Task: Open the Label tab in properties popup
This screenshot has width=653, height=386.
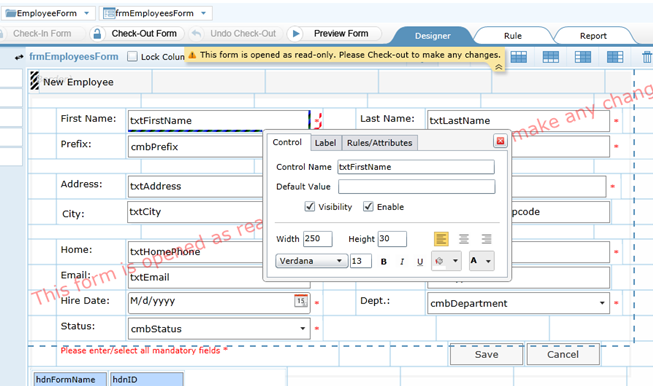Action: pyautogui.click(x=325, y=143)
